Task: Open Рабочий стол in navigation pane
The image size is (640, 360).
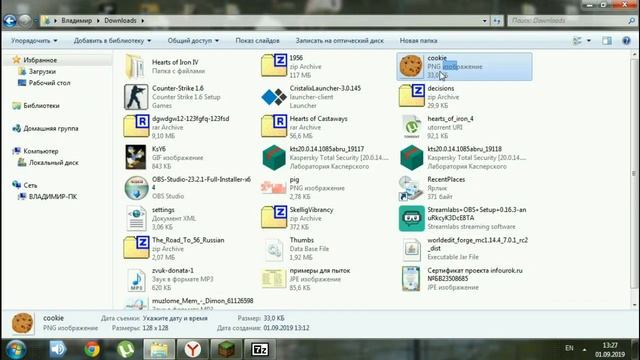Action: click(x=49, y=83)
